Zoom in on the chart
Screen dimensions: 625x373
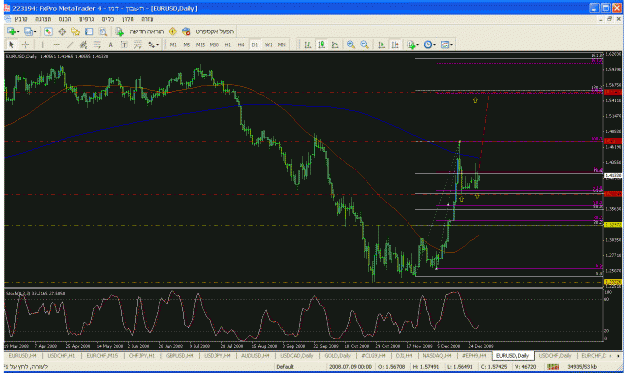[x=351, y=45]
